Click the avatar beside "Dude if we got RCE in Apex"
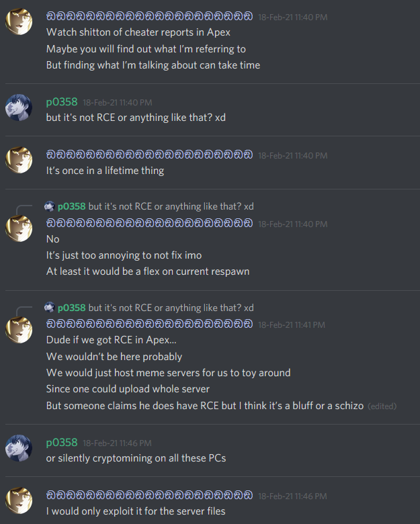This screenshot has width=420, height=524. (19, 329)
